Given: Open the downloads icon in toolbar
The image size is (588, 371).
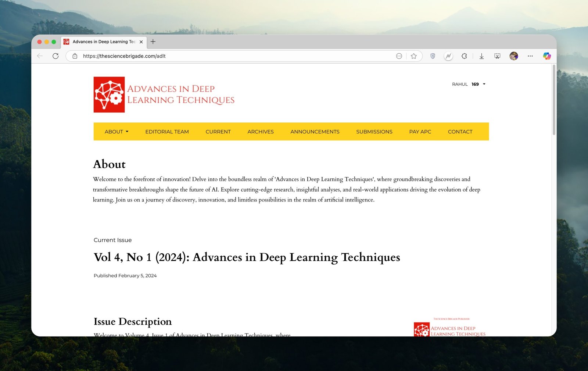Looking at the screenshot, I should click(x=481, y=56).
